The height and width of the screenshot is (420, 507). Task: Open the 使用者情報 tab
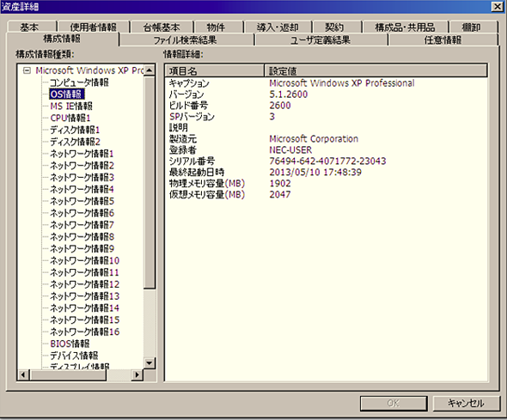pos(93,27)
